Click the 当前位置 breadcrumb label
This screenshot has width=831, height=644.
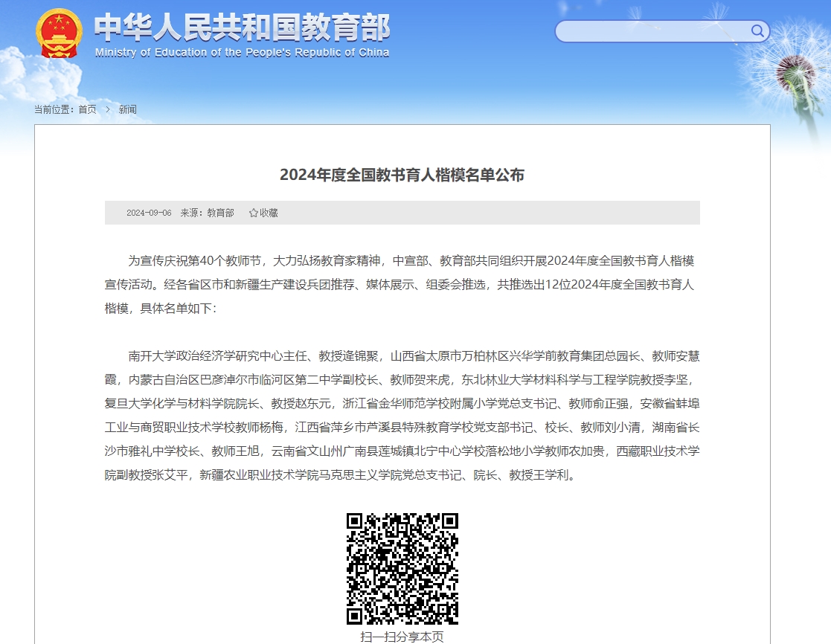point(54,109)
